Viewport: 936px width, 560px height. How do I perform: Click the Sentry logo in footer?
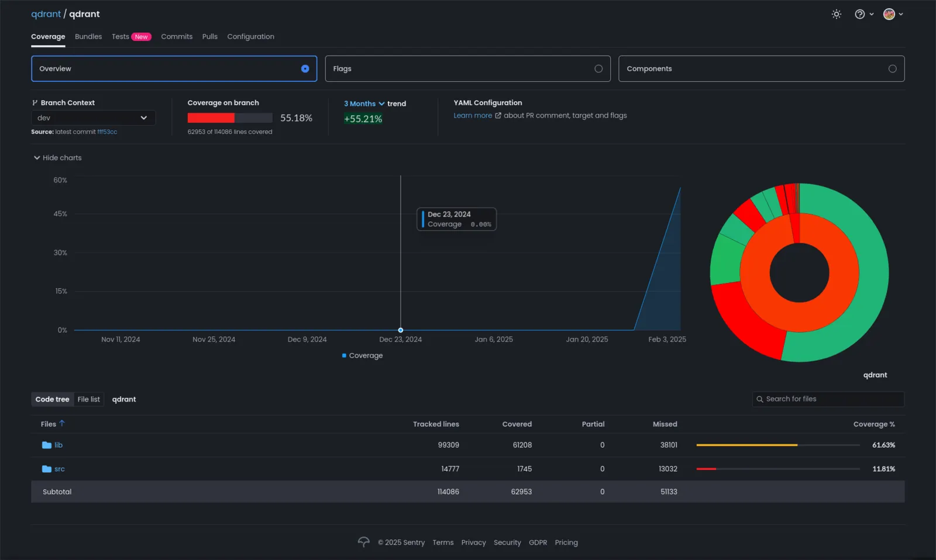[x=363, y=542]
